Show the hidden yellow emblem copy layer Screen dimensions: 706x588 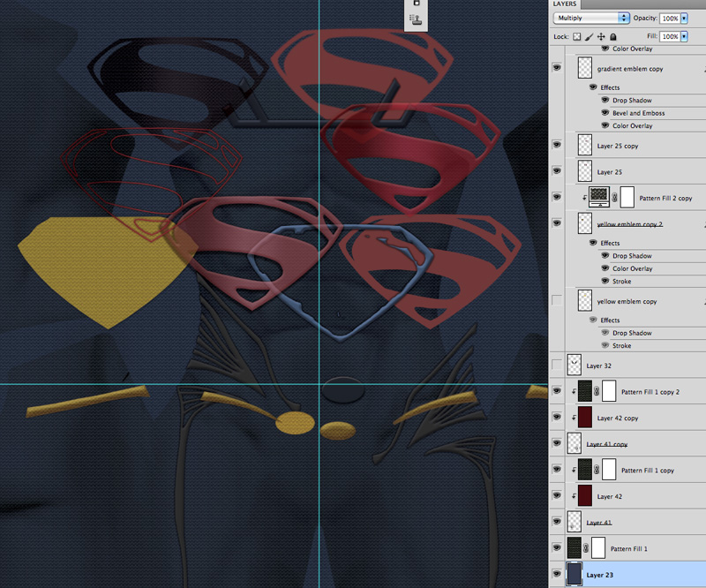[x=557, y=300]
